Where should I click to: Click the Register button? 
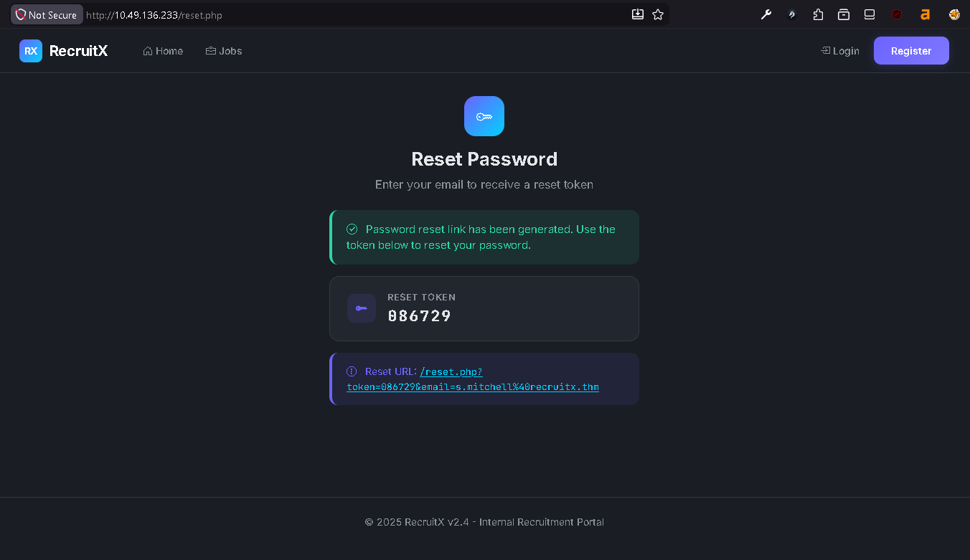point(911,51)
